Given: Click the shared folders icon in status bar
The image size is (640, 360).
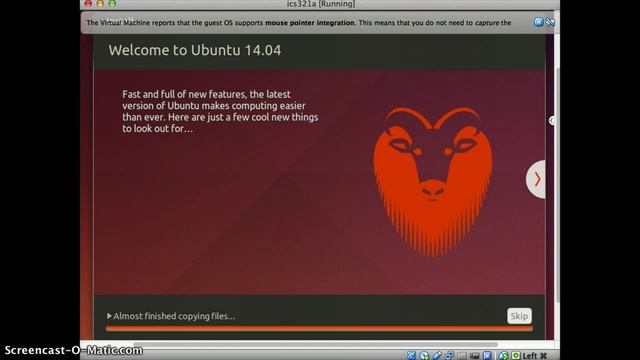Looking at the screenshot, I should pyautogui.click(x=462, y=356).
